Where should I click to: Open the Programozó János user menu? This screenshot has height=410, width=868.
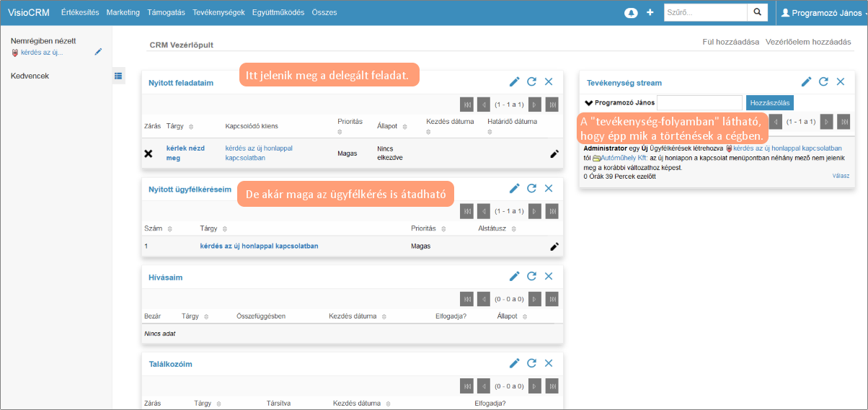point(823,13)
